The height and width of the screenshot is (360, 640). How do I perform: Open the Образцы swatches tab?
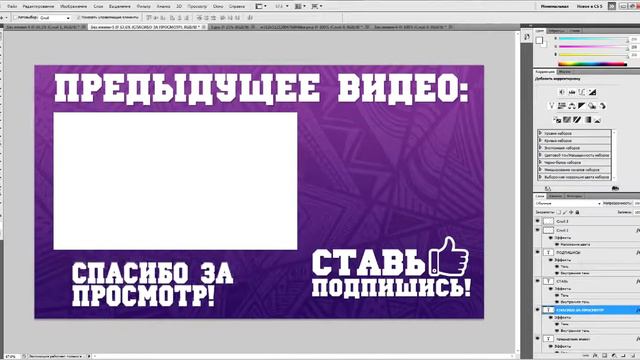click(x=557, y=31)
